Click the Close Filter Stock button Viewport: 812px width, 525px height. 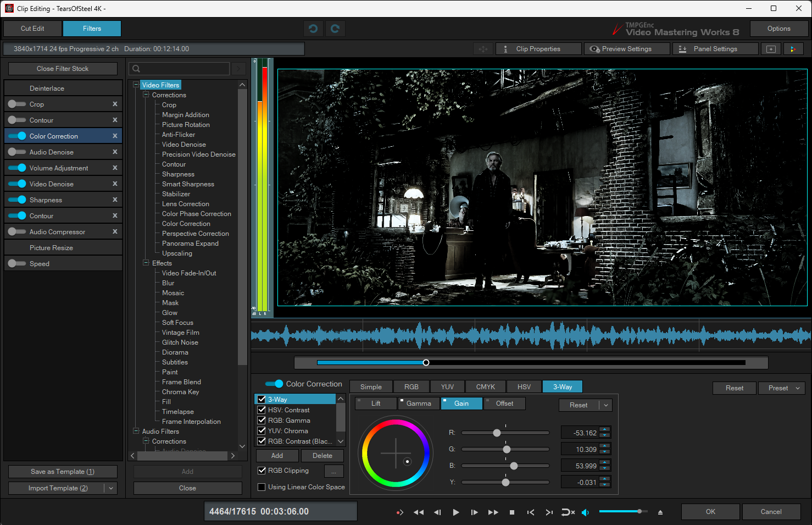click(63, 69)
